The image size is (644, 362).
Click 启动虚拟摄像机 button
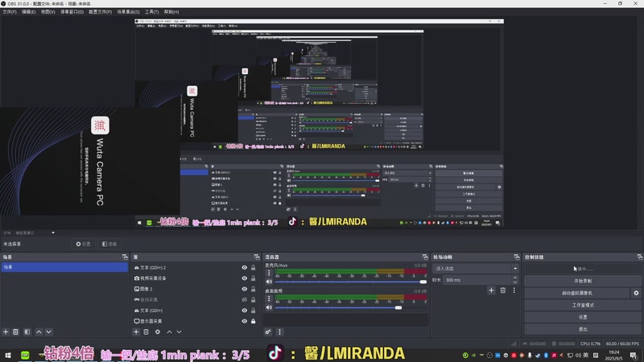point(577,293)
